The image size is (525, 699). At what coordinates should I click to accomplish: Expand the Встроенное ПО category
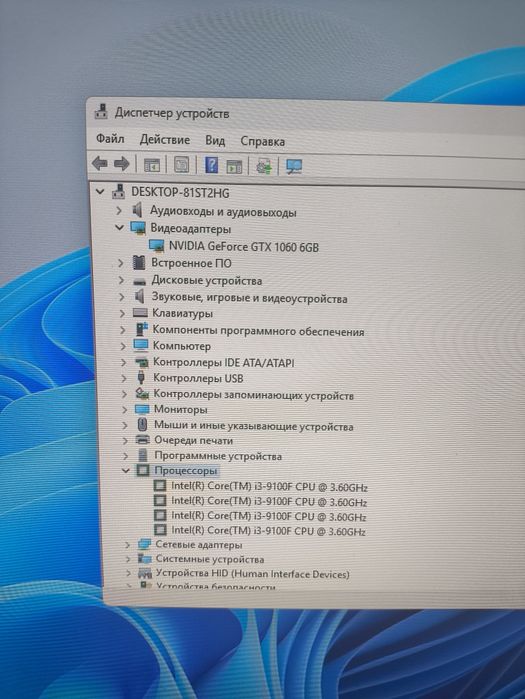click(120, 263)
